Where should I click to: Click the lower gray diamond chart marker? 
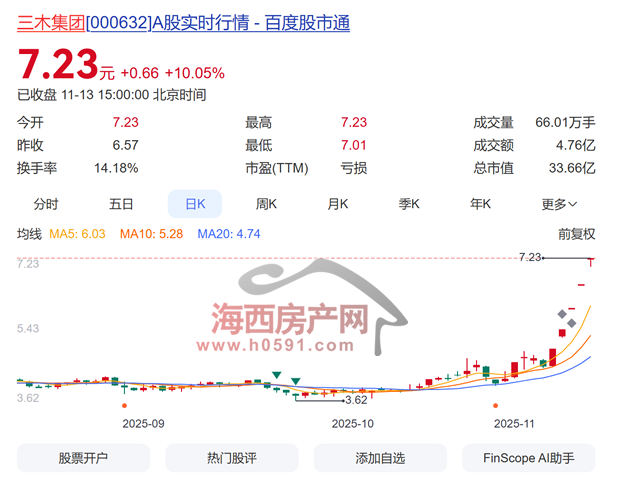pyautogui.click(x=571, y=324)
